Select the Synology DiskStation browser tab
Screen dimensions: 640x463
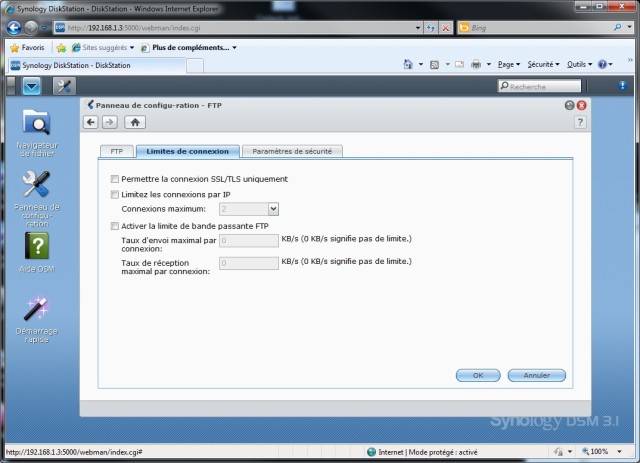point(97,65)
